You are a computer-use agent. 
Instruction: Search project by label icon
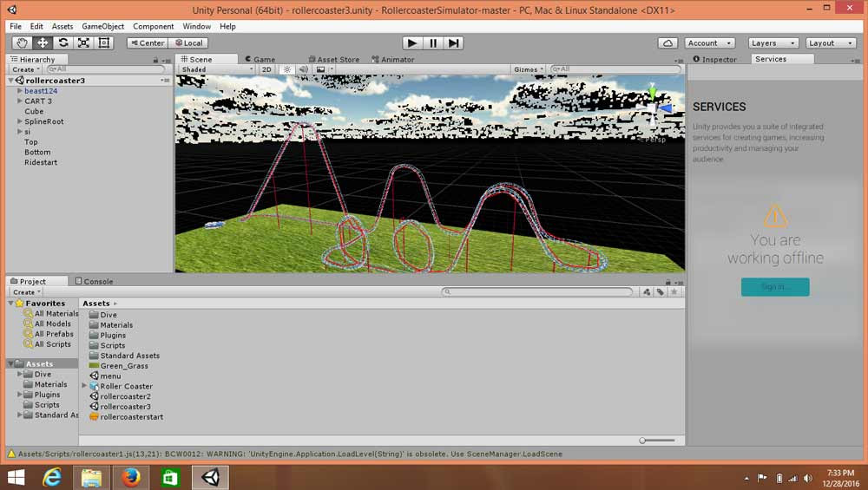[661, 292]
